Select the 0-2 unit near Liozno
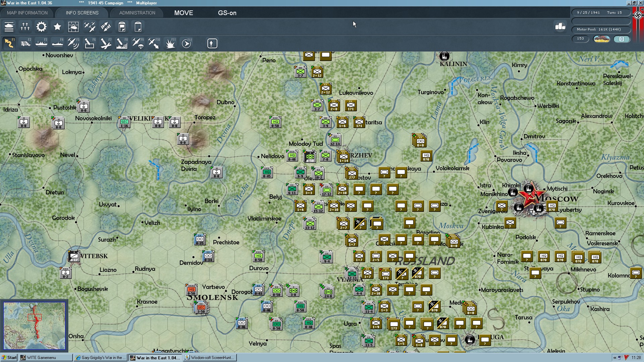Screen dimensions: 644x362 pyautogui.click(x=65, y=273)
